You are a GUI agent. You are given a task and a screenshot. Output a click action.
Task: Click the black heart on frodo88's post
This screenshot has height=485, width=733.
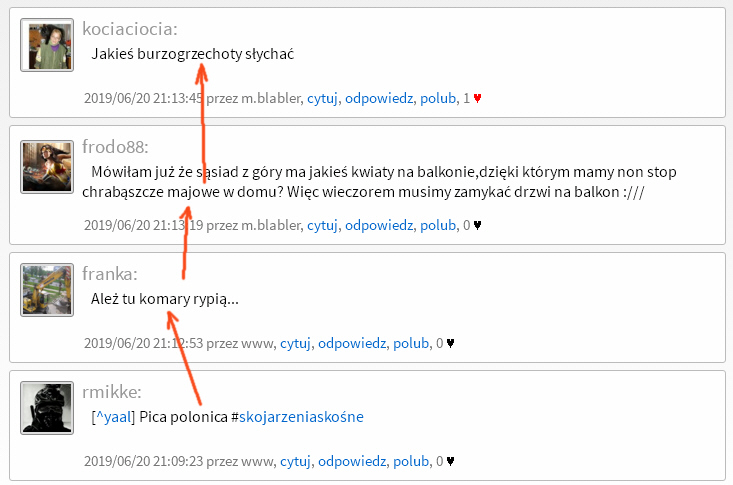pos(477,225)
